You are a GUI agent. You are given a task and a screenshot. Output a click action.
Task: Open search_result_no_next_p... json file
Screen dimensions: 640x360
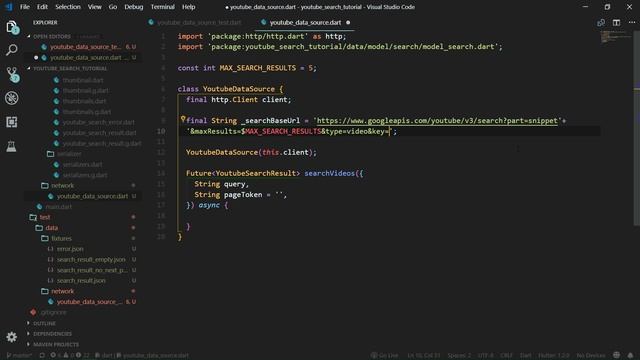pyautogui.click(x=92, y=270)
